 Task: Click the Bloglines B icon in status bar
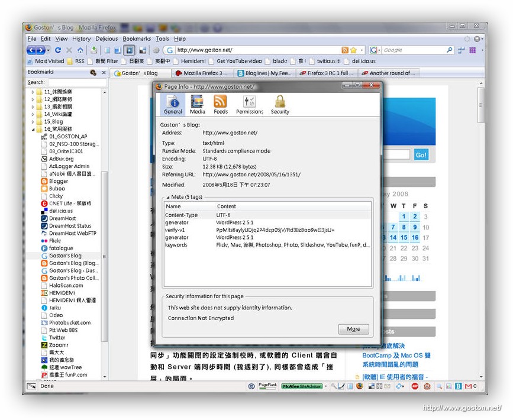click(x=459, y=386)
